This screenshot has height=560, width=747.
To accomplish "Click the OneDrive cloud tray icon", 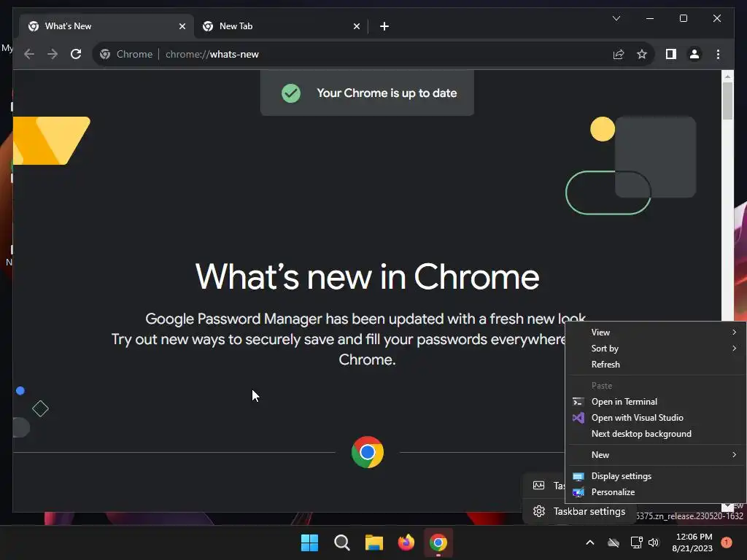I will tap(614, 542).
